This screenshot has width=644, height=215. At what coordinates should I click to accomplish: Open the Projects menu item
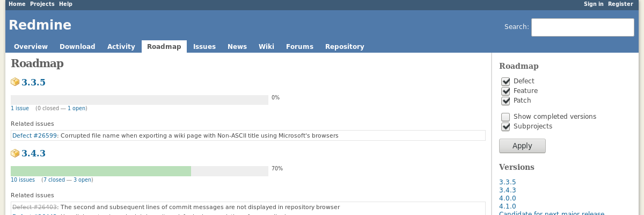tap(42, 4)
